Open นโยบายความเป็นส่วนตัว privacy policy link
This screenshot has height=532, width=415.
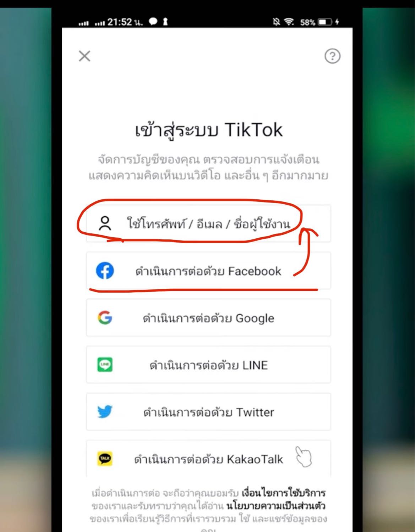[276, 506]
